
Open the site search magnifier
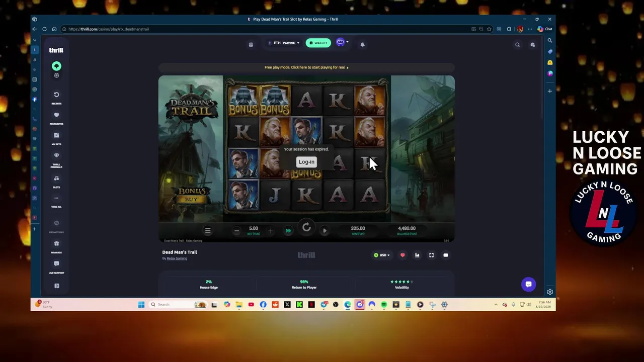click(x=517, y=45)
